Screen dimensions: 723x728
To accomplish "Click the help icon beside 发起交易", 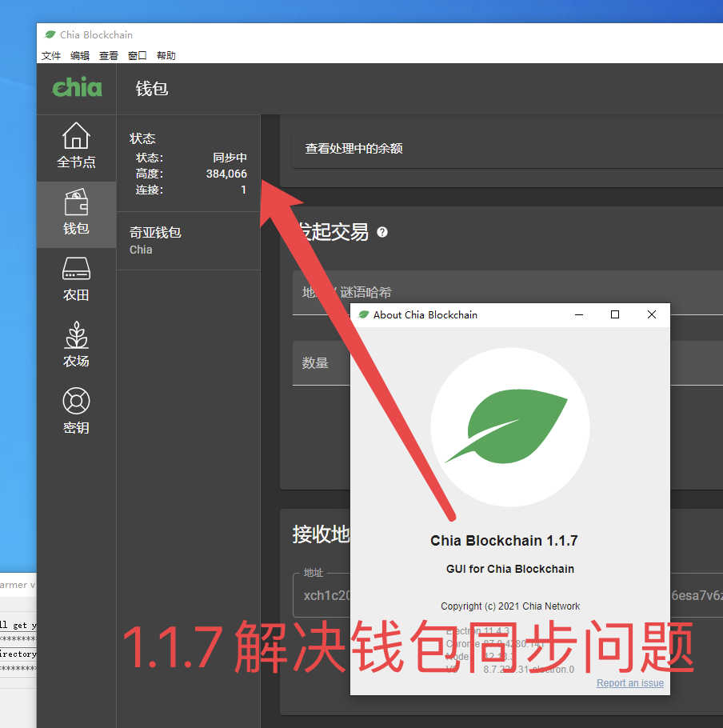I will pyautogui.click(x=382, y=232).
